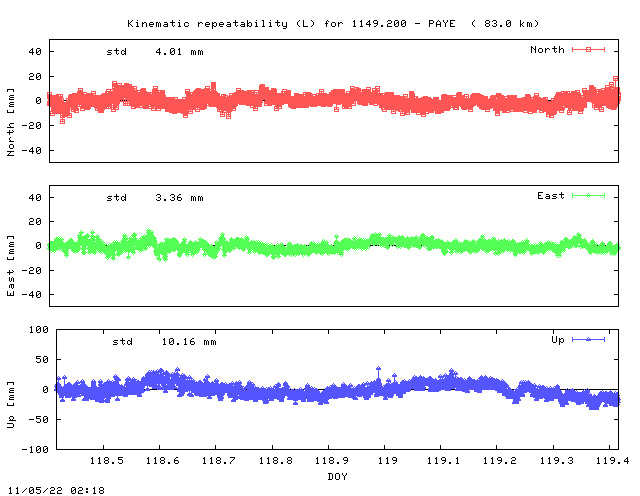This screenshot has width=640, height=496.
Task: Click the 119 x-axis tick label
Action: click(387, 460)
